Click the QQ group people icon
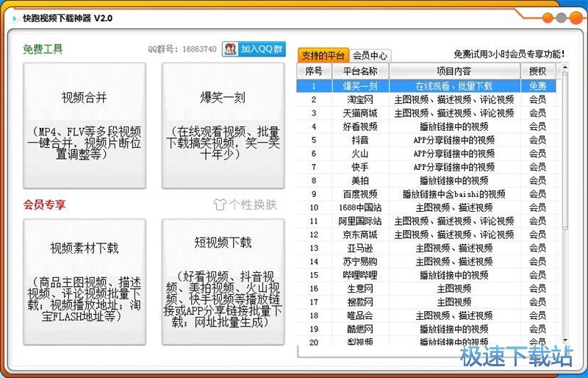588x378 pixels. (x=231, y=49)
